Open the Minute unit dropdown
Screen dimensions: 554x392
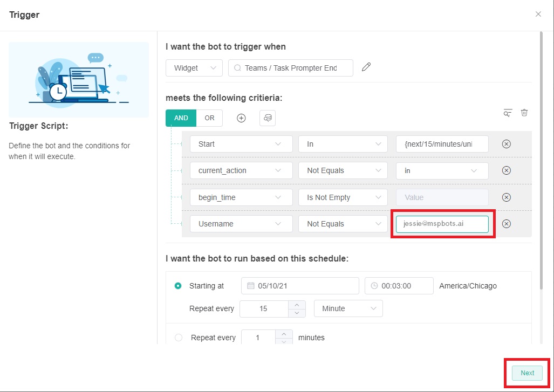(x=348, y=308)
